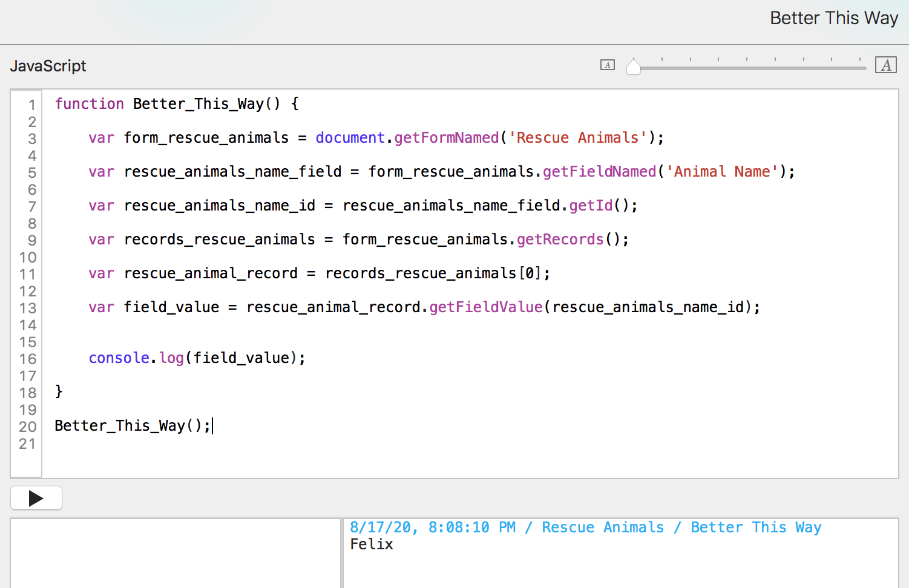The height and width of the screenshot is (588, 909).
Task: Click the small font size A icon
Action: [x=607, y=65]
